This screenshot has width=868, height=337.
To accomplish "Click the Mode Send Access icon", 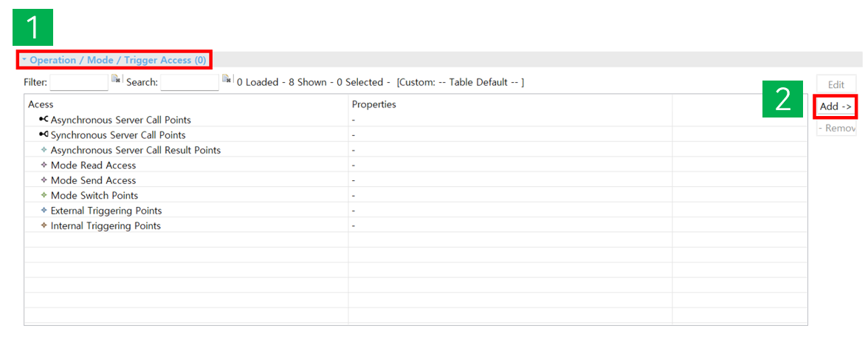I will [x=44, y=180].
